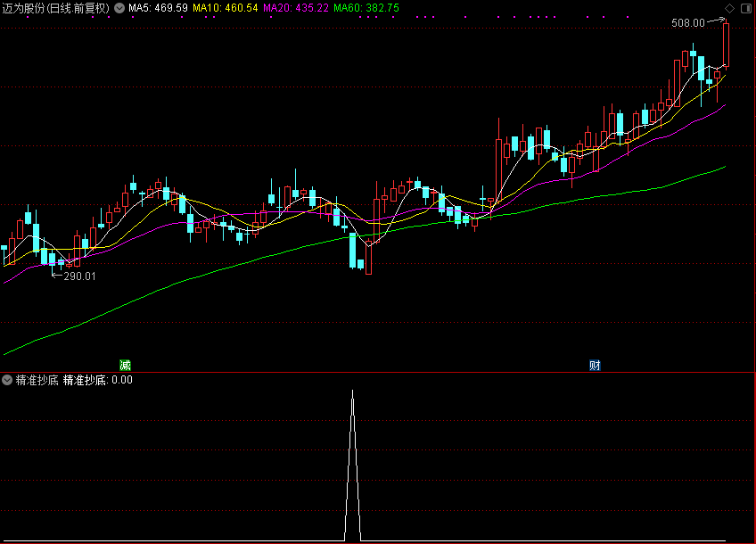This screenshot has height=544, width=756.
Task: Click the MA10: 460.54 label
Action: [x=226, y=8]
